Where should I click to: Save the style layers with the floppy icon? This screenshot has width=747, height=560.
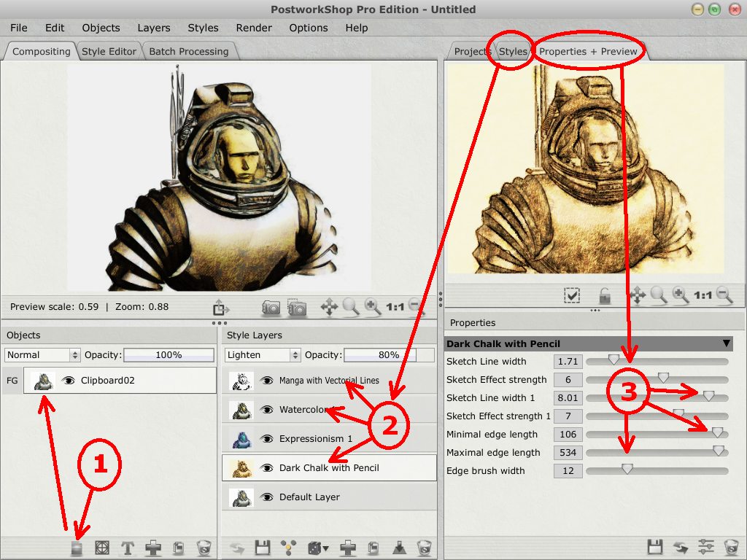tap(263, 548)
